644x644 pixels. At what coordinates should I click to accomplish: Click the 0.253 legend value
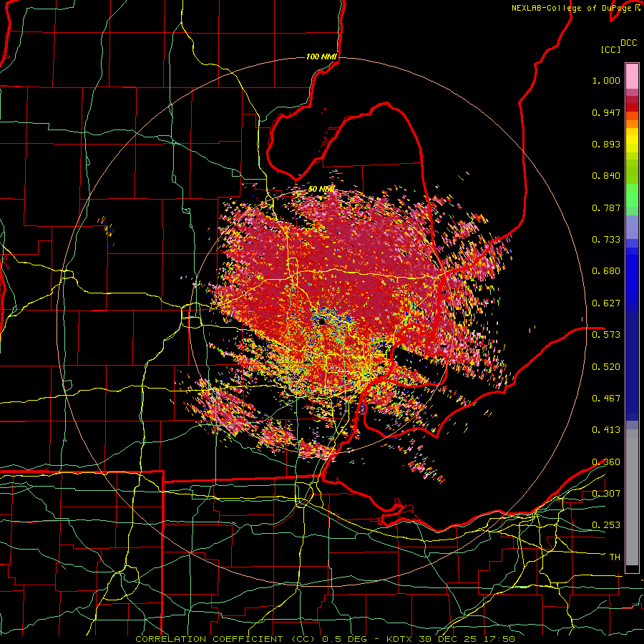pyautogui.click(x=606, y=525)
